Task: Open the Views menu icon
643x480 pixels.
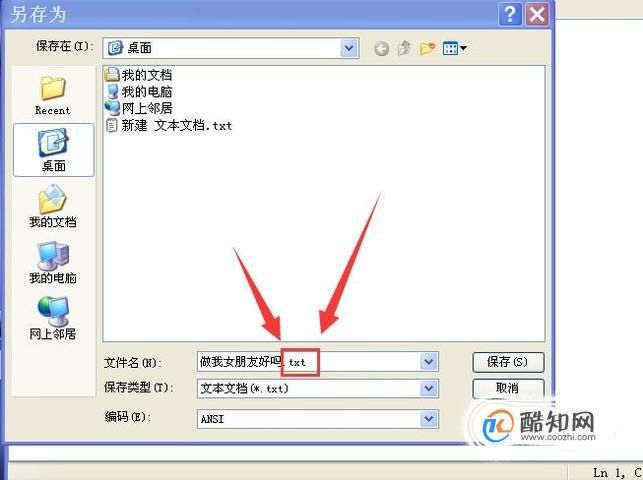Action: tap(455, 48)
